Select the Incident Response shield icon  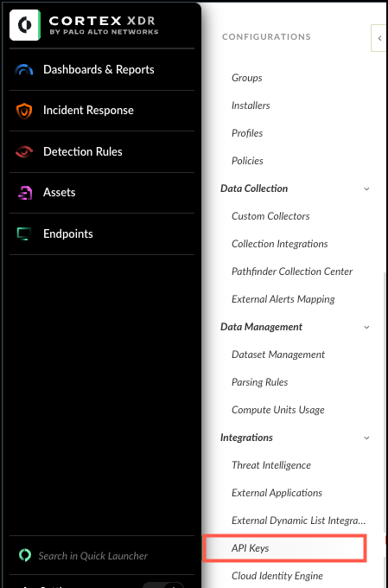point(24,111)
